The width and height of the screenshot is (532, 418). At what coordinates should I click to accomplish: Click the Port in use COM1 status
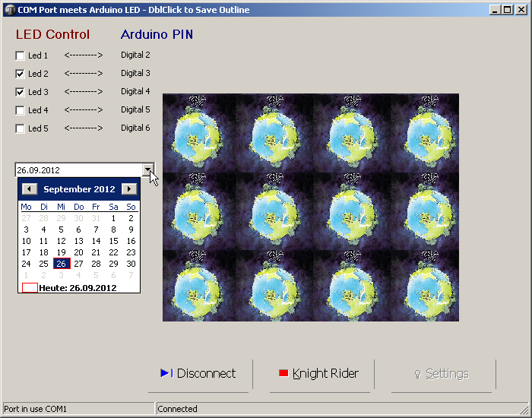coord(78,409)
